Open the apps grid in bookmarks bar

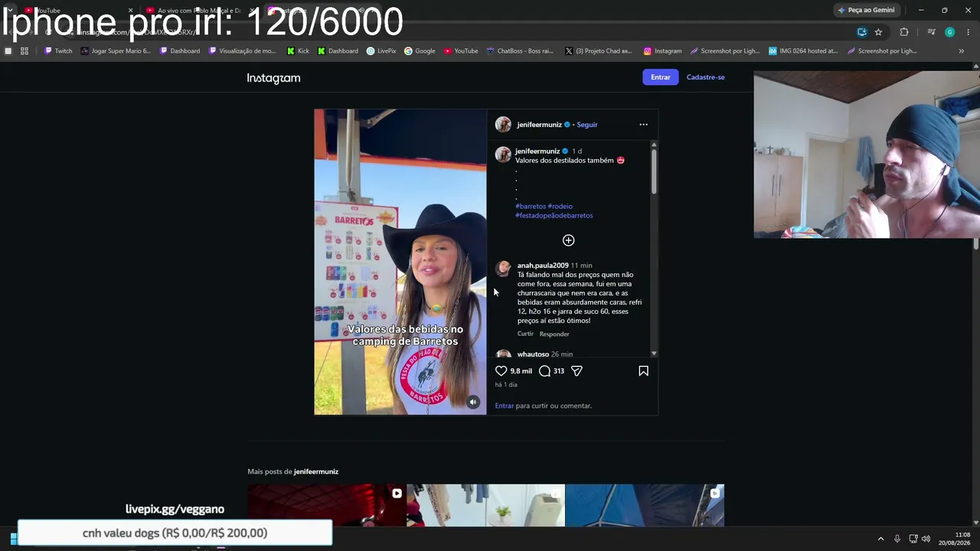click(24, 51)
